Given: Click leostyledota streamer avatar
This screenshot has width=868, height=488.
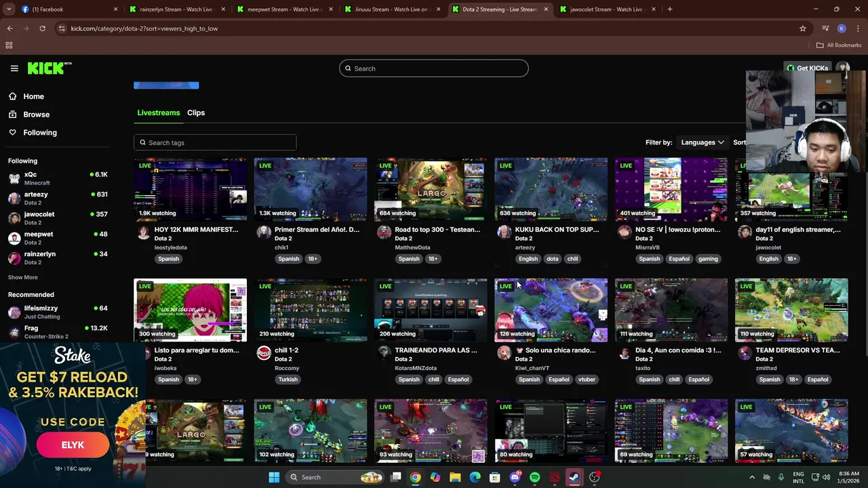Looking at the screenshot, I should coord(143,232).
